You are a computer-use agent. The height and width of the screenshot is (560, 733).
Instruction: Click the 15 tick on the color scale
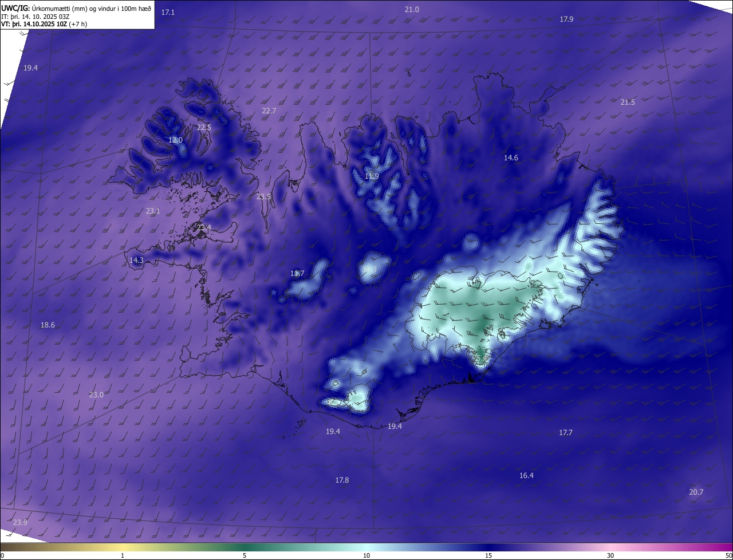[x=488, y=555]
